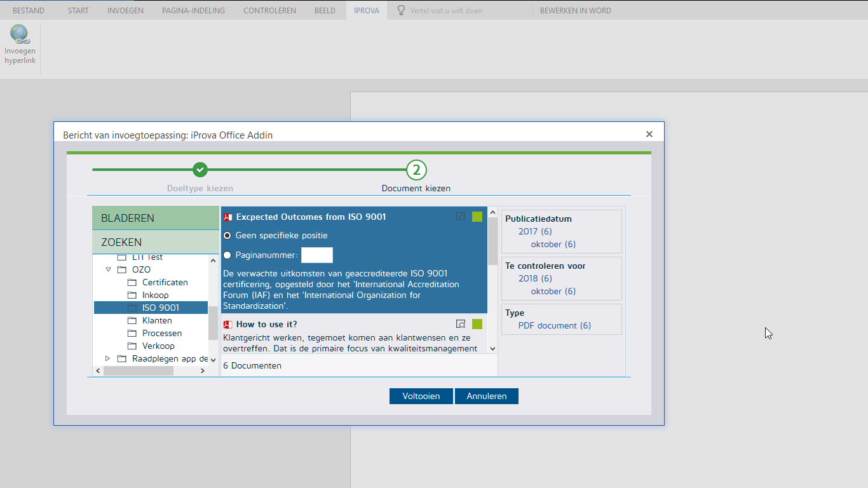
Task: Open the PAGINA-INDELING ribbon tab
Action: click(x=193, y=10)
